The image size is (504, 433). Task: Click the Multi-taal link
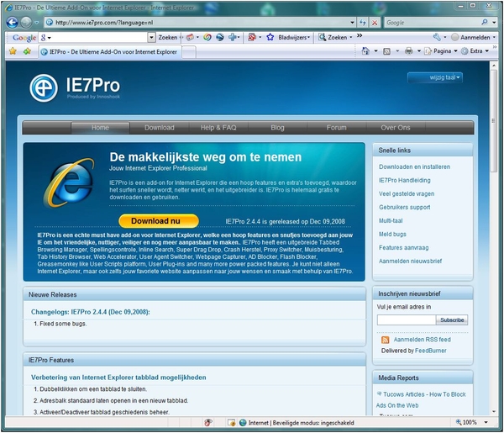[391, 221]
